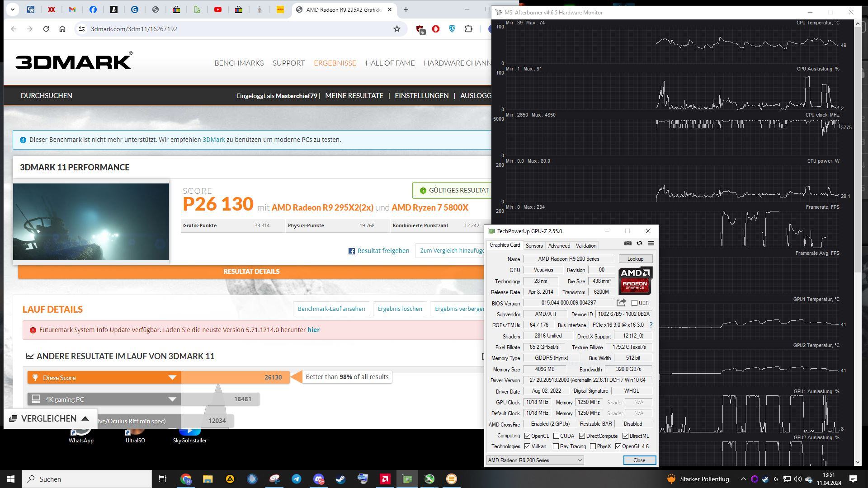Click the 3DMARK logo
Viewport: 868px width, 488px height.
74,61
